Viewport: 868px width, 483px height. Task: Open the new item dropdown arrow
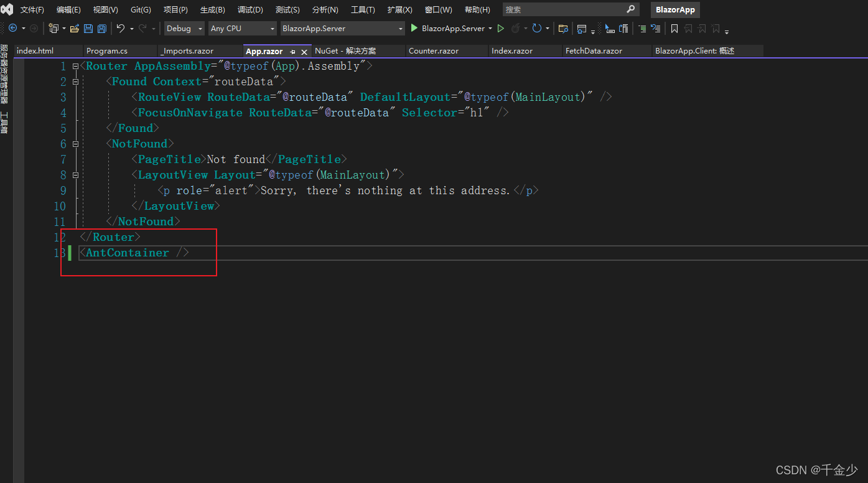(x=63, y=29)
